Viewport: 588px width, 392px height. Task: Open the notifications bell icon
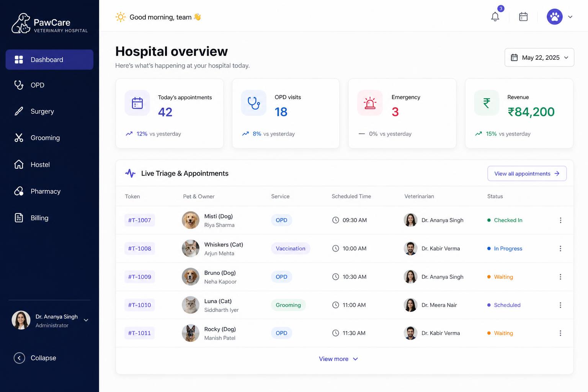[495, 17]
